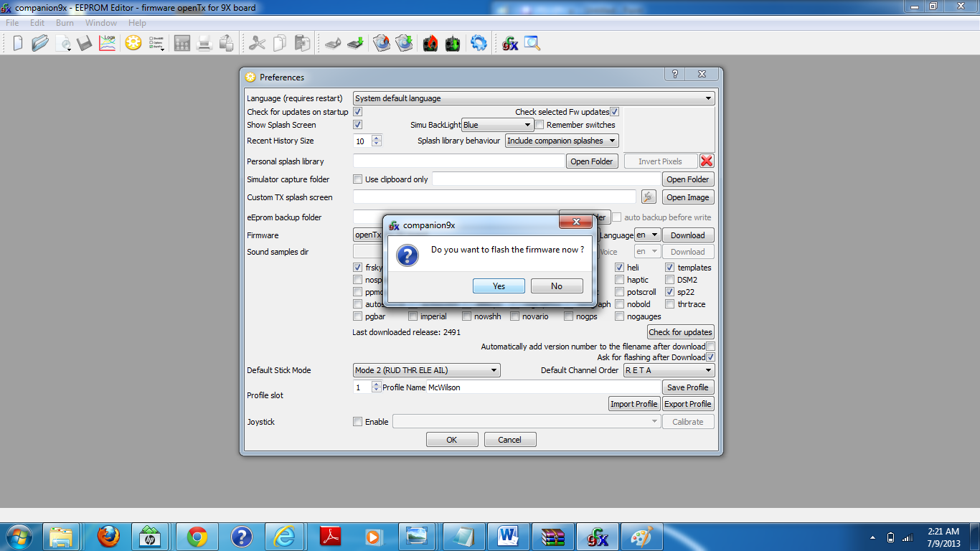Click the memory chip icon without arrow
The image size is (980, 551).
[331, 43]
